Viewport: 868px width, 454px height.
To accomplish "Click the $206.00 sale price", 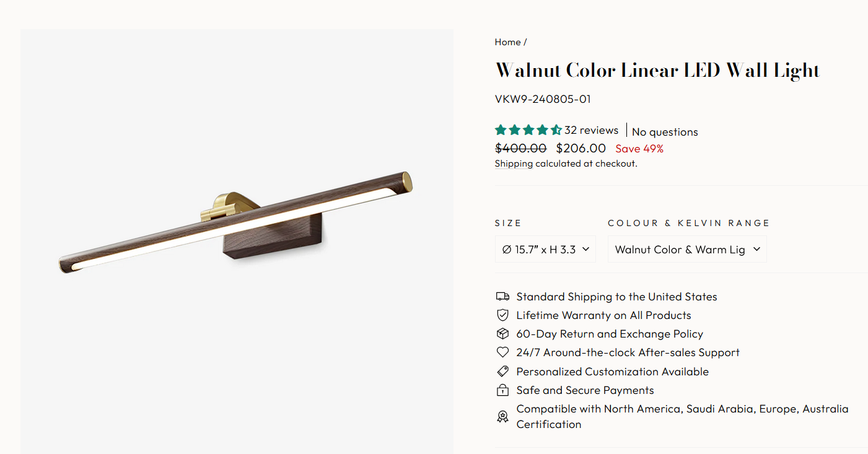I will click(581, 148).
